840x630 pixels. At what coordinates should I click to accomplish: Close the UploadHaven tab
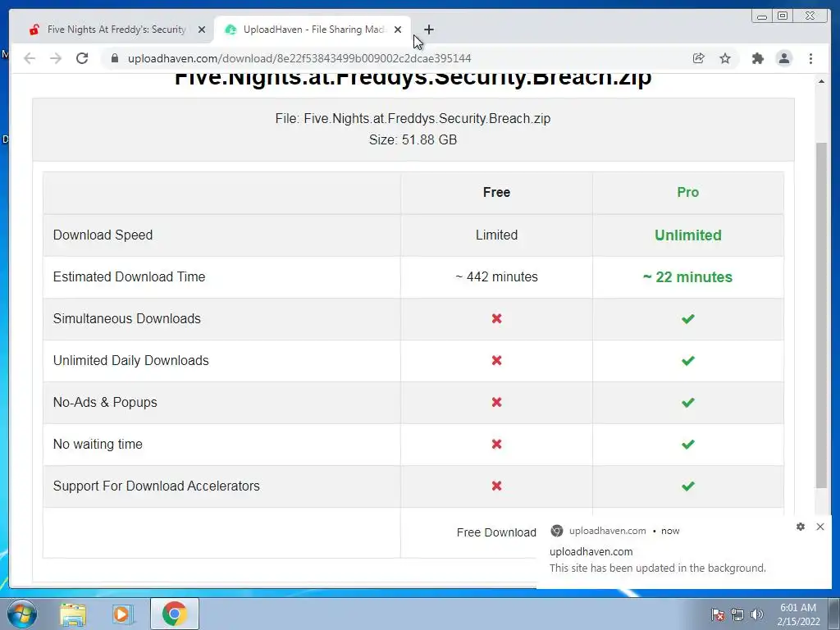(398, 30)
